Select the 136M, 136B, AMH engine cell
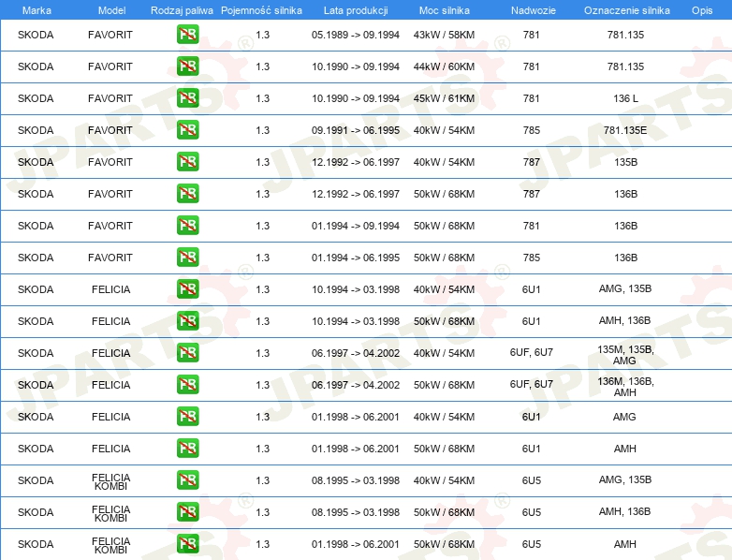732x560 pixels. point(625,387)
